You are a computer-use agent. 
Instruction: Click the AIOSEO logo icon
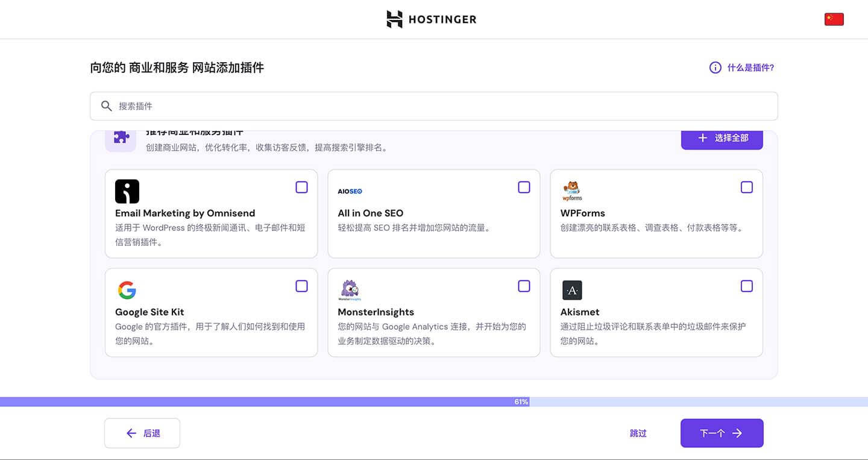tap(350, 191)
